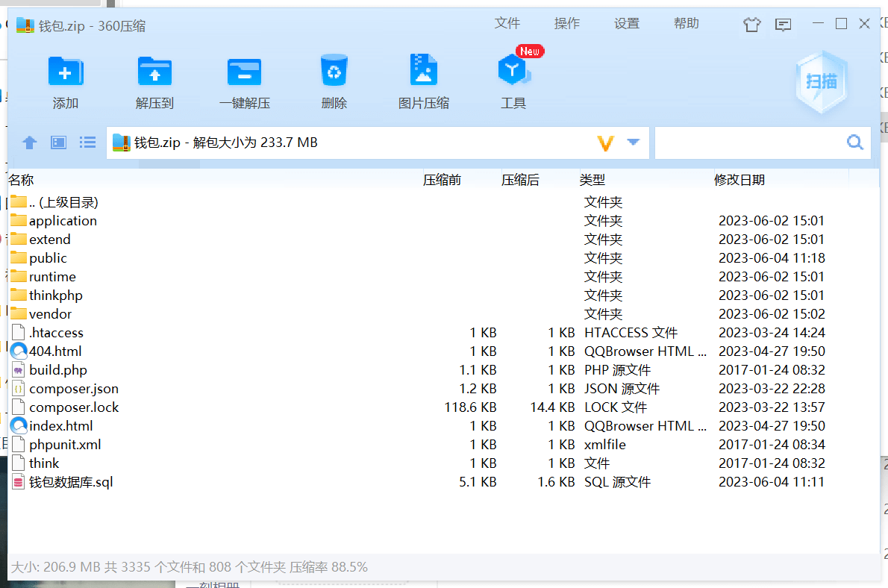Select the vendor folder

[x=50, y=314]
